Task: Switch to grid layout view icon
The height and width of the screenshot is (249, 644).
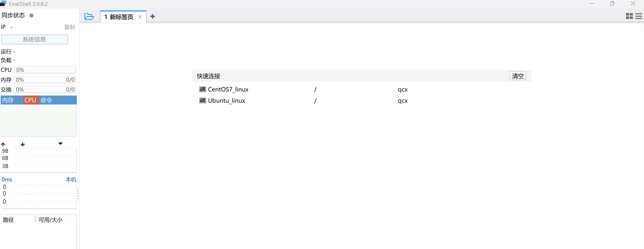Action: pos(629,16)
